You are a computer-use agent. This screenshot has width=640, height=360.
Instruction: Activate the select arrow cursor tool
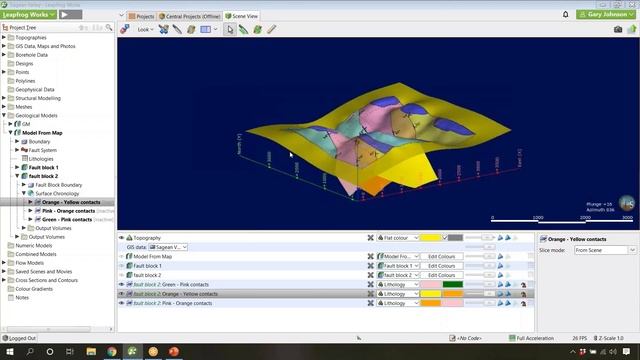pyautogui.click(x=230, y=29)
